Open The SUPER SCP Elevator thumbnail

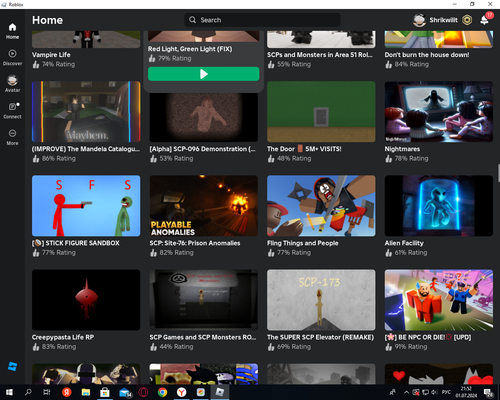click(x=321, y=300)
